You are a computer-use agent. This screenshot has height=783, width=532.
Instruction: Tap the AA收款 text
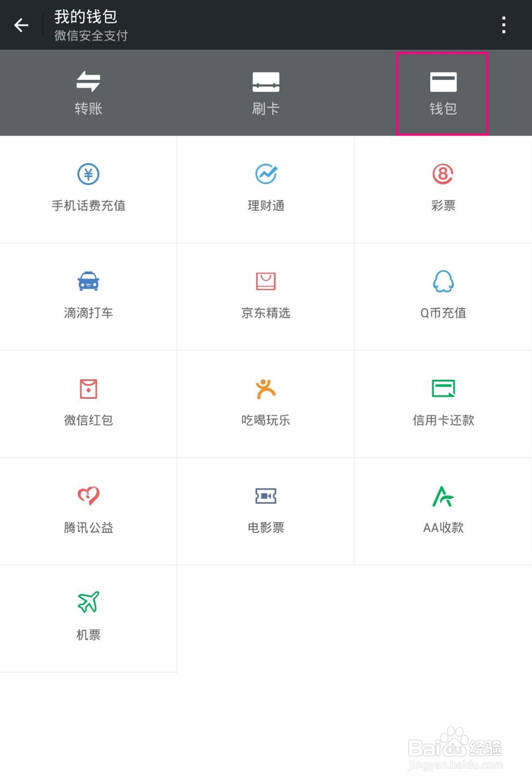(443, 528)
